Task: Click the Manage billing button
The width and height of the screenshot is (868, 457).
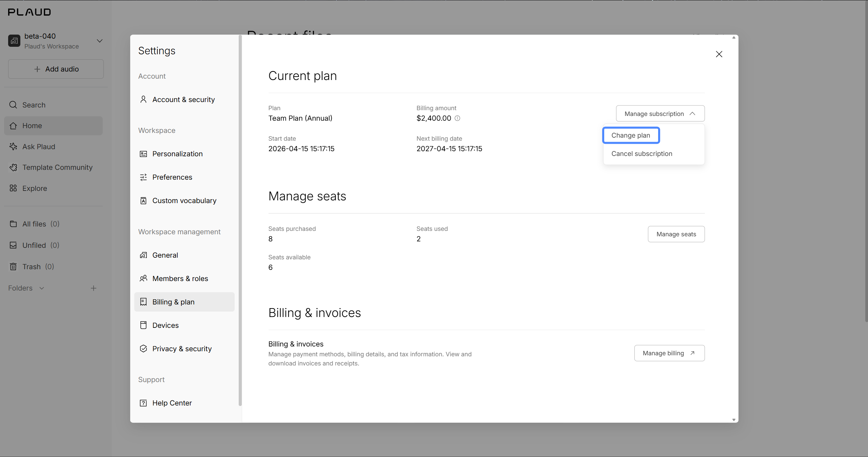Action: point(669,353)
